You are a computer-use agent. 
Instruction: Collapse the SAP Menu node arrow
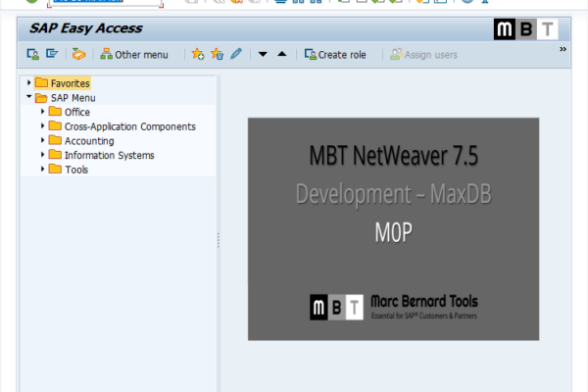pyautogui.click(x=29, y=98)
